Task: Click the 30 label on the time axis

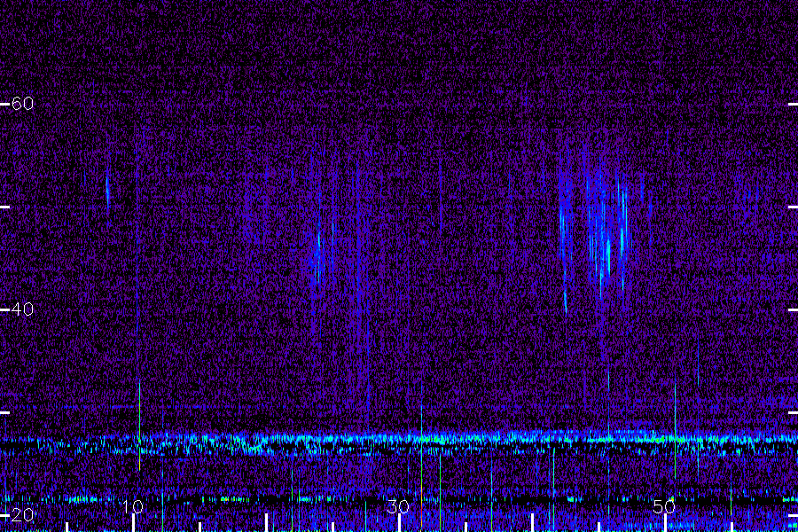Action: (398, 506)
